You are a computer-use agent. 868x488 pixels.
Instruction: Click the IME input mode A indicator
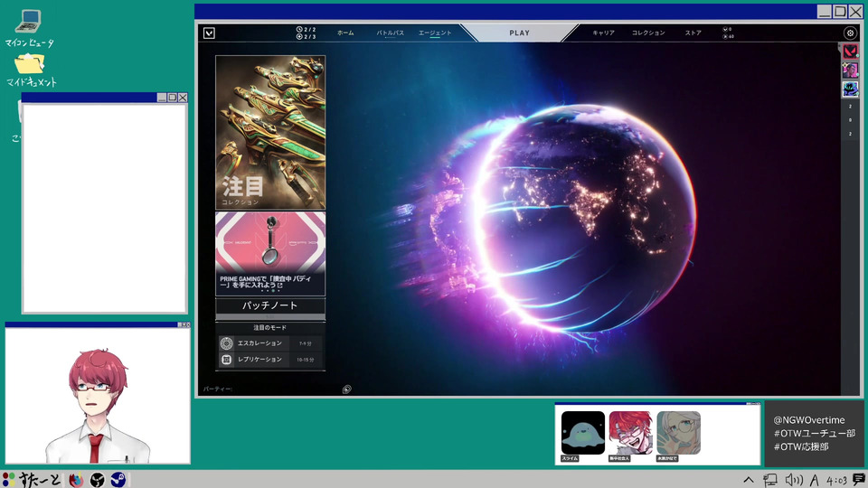coord(815,480)
